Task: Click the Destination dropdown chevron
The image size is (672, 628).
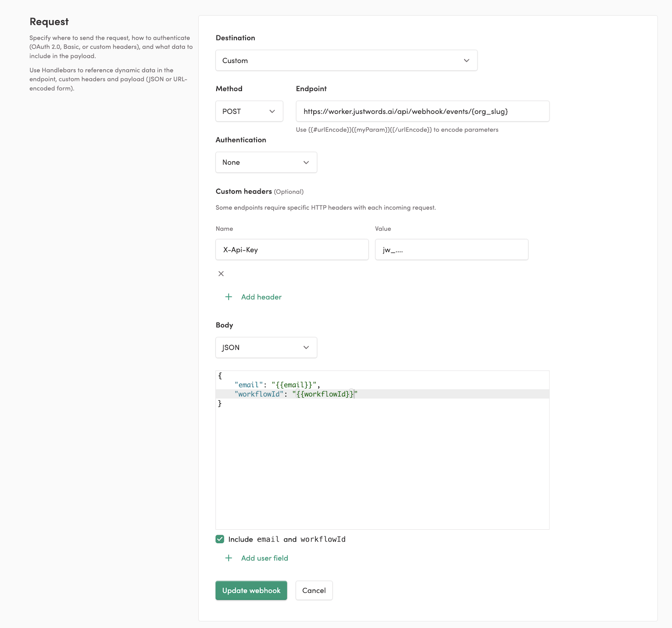Action: [x=466, y=60]
